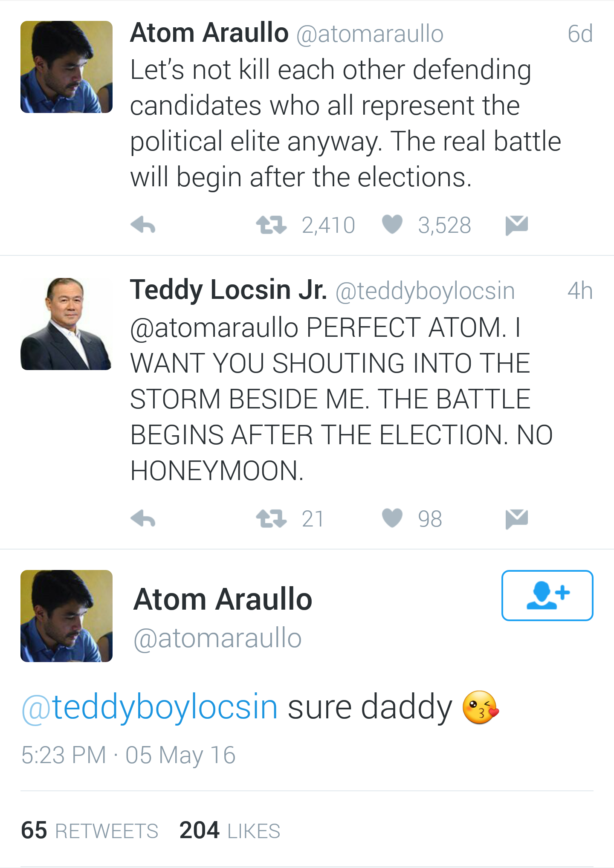View the 204 likes list
This screenshot has width=614, height=868.
(230, 830)
